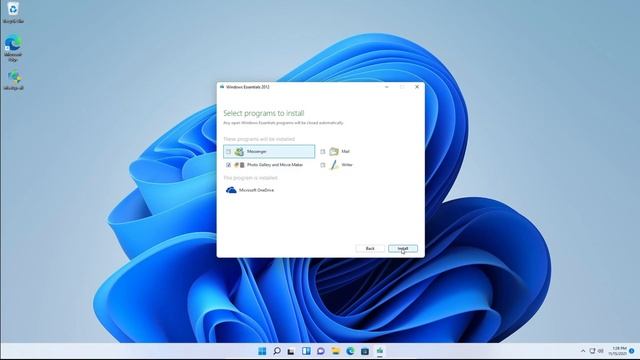640x360 pixels.
Task: Click the Back button
Action: tap(370, 248)
